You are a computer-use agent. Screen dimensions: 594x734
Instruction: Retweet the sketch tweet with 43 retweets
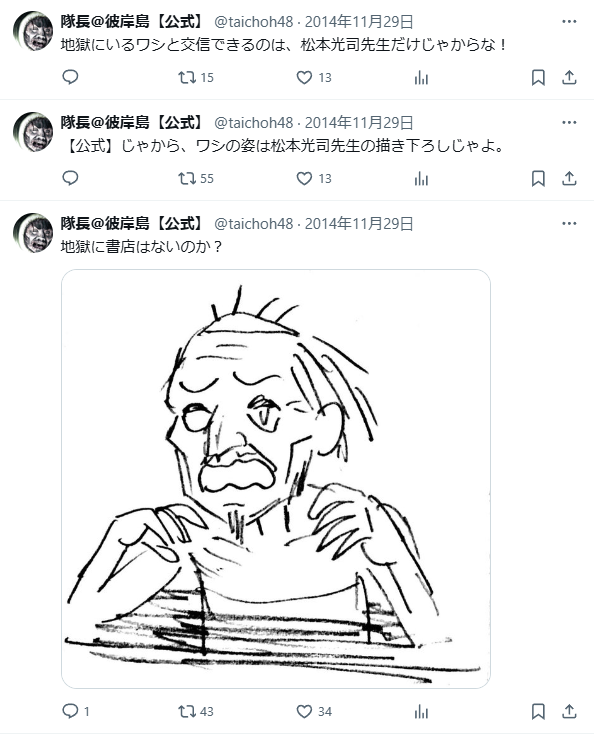click(x=196, y=712)
